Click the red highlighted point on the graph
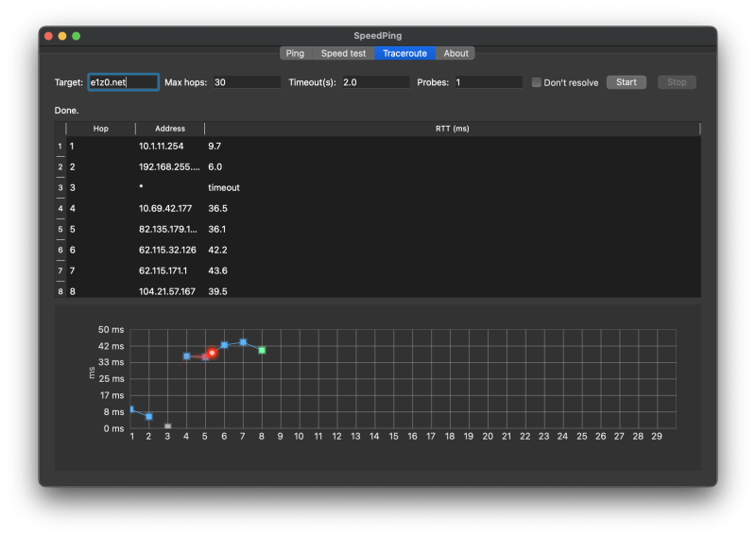756x538 pixels. pyautogui.click(x=212, y=353)
